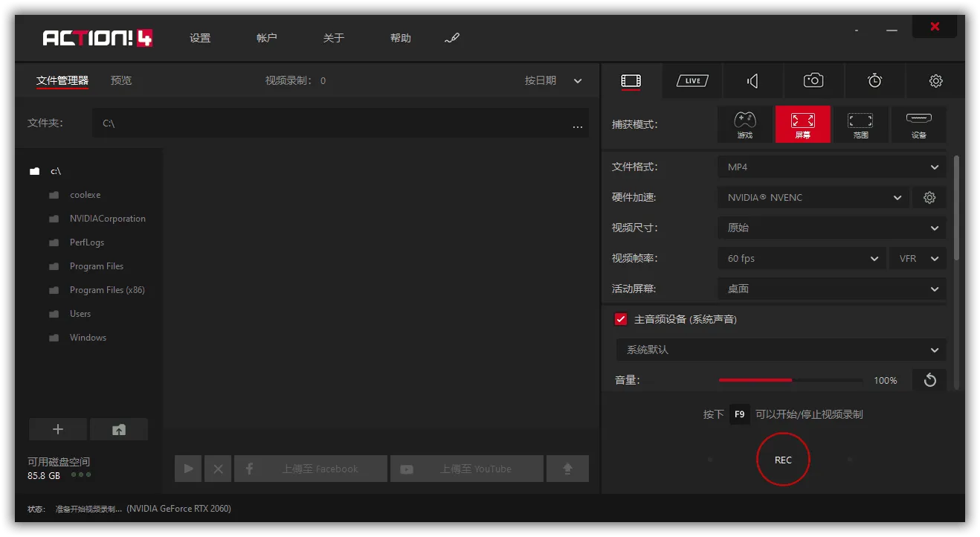980x537 pixels.
Task: Select the 设备 device capture mode
Action: tap(919, 124)
